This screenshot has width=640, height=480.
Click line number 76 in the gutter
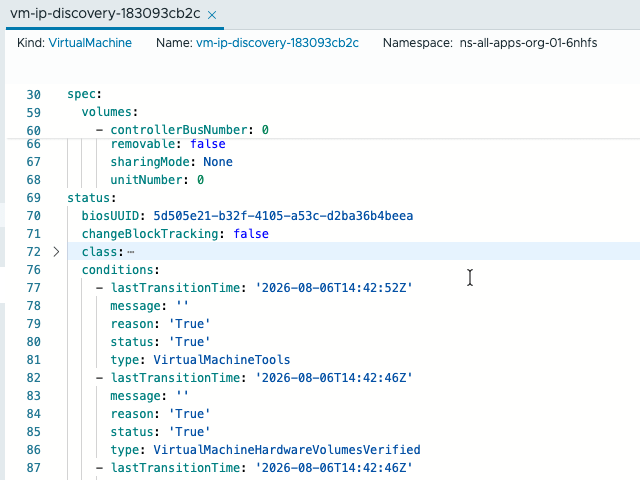(33, 270)
